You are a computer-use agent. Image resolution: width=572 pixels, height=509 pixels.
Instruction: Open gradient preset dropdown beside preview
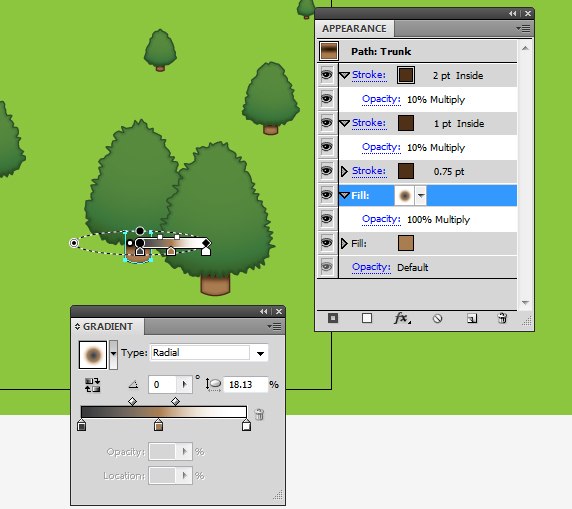[x=113, y=354]
